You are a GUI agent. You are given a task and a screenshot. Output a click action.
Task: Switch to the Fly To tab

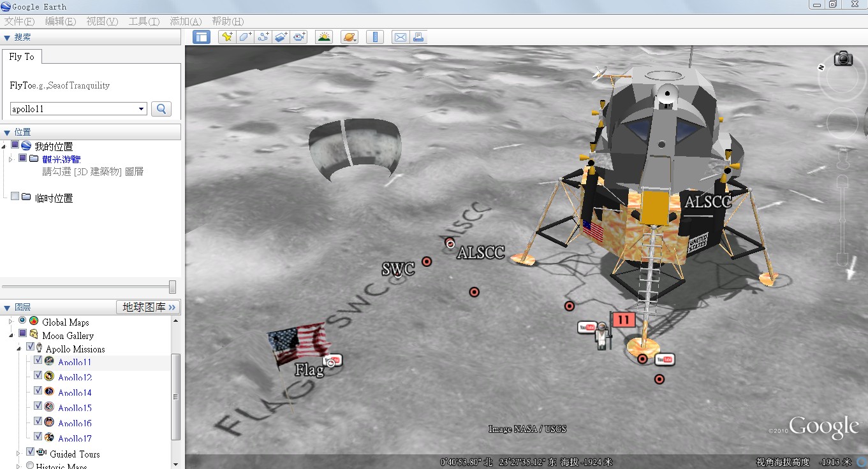tap(22, 57)
